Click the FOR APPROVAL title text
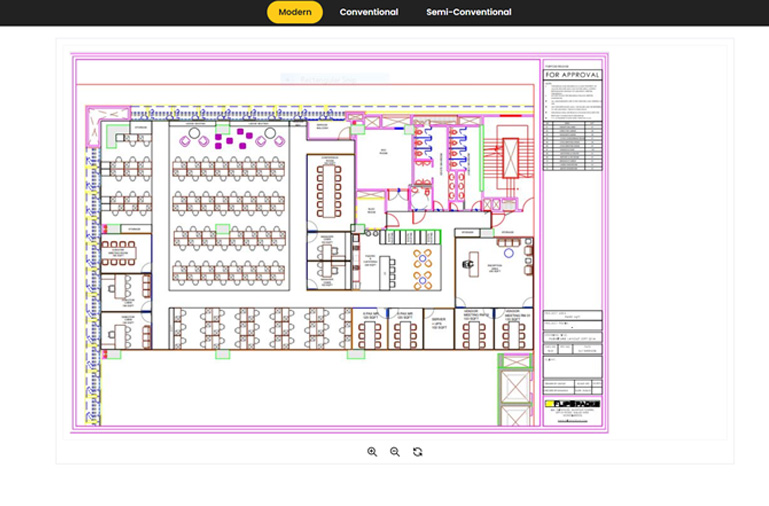This screenshot has width=769, height=506. coord(572,75)
